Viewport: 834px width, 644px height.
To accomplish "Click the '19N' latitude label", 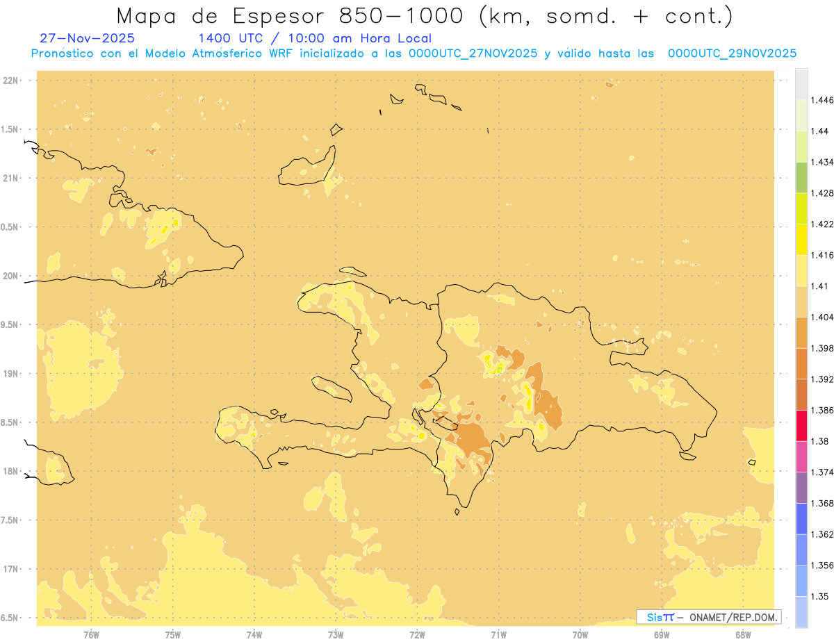I will coord(11,374).
